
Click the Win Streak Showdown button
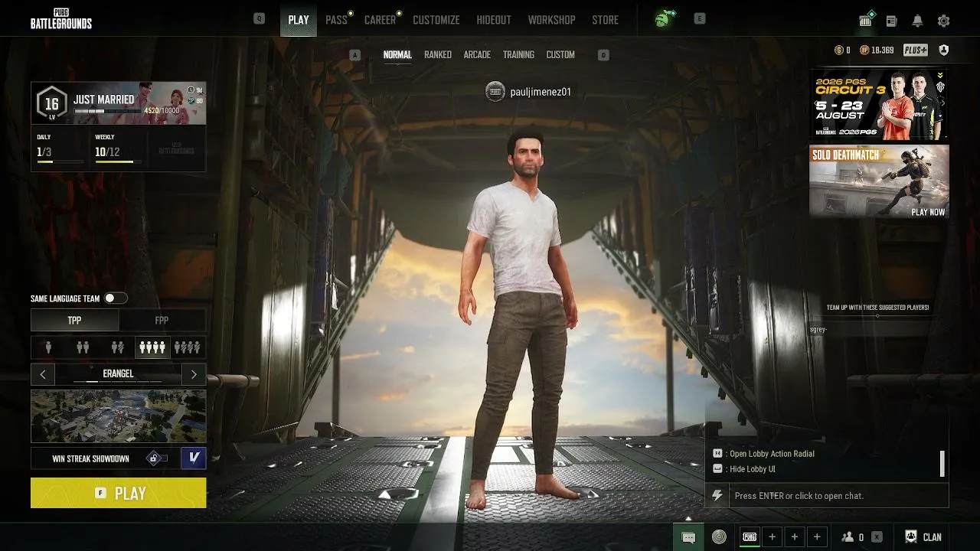[x=104, y=458]
